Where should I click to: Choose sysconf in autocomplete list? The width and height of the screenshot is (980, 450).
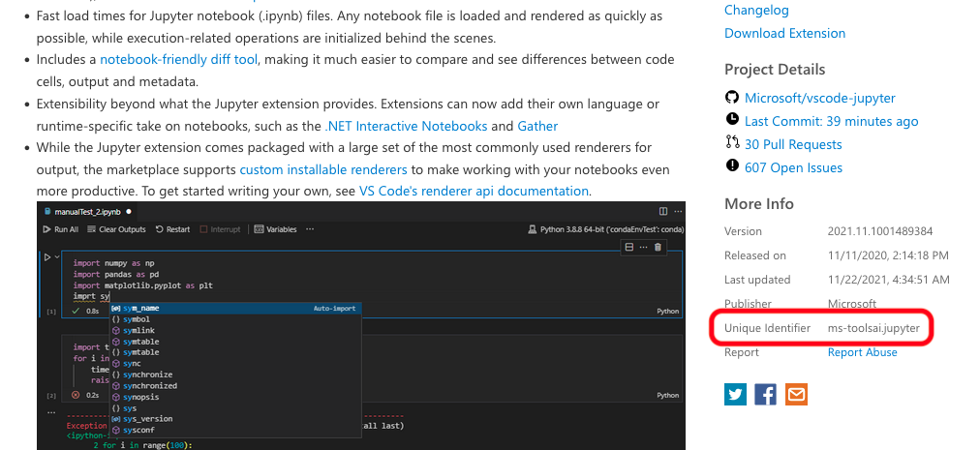[x=235, y=431]
